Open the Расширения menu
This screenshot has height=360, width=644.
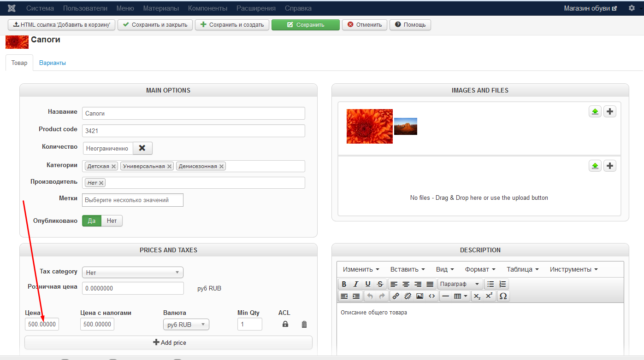click(x=256, y=8)
